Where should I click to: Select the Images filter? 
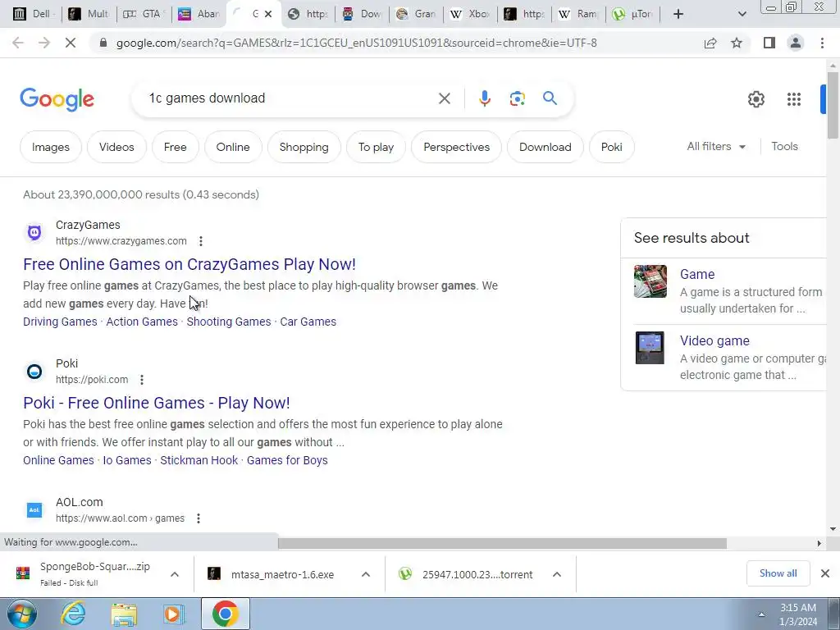click(51, 147)
